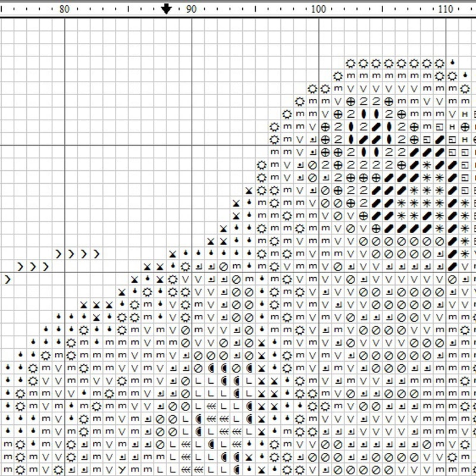Click the topmost triple-arrow stitch symbol
Viewport: 476px width, 476px height.
211,405
